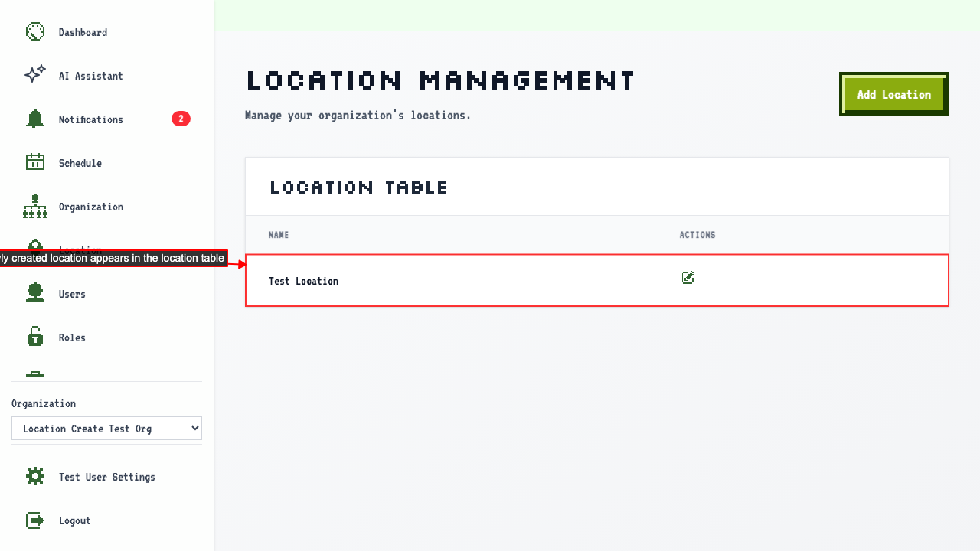
Task: Open AI Assistant sparkle icon
Action: [x=35, y=75]
